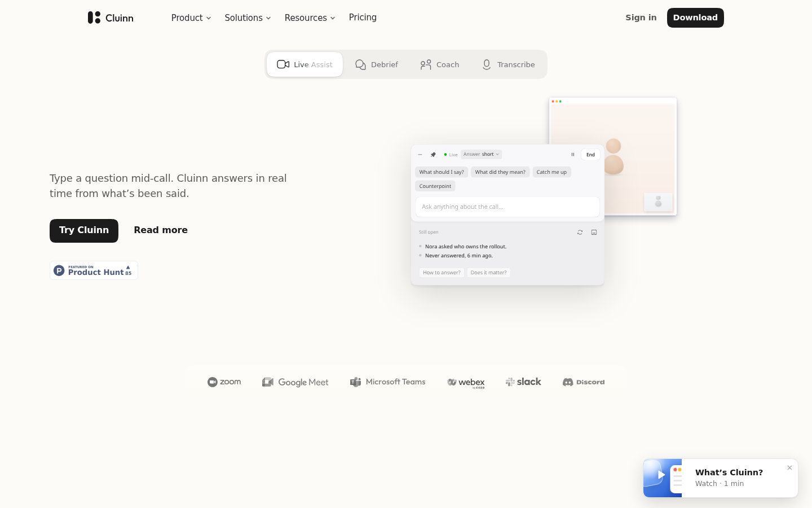Click the Microsoft Teams logo

[387, 382]
